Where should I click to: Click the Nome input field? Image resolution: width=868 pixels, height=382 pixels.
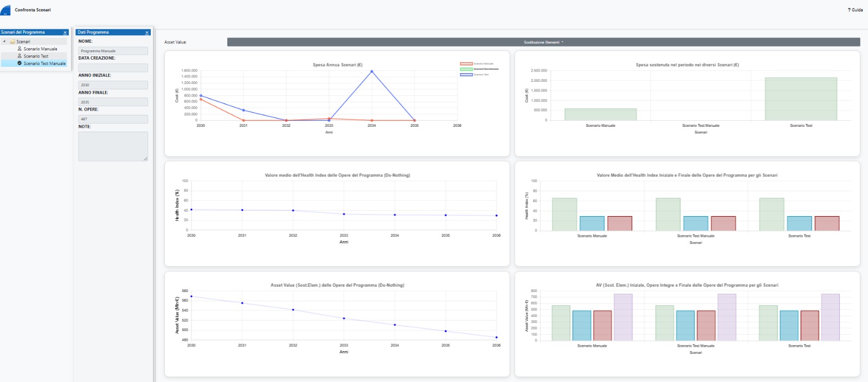pyautogui.click(x=113, y=51)
